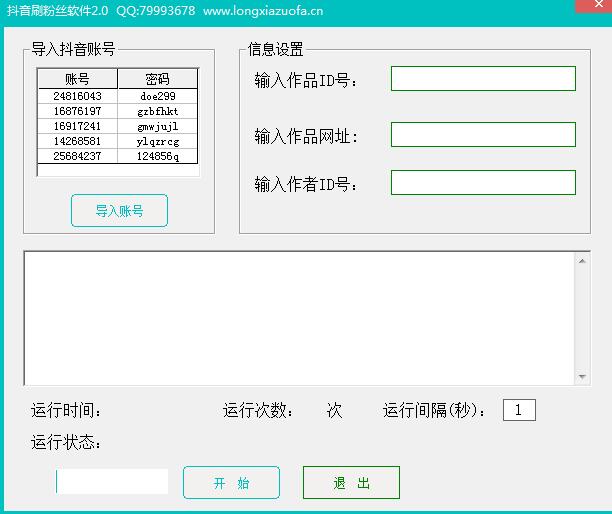Click the window title bar text

click(165, 11)
